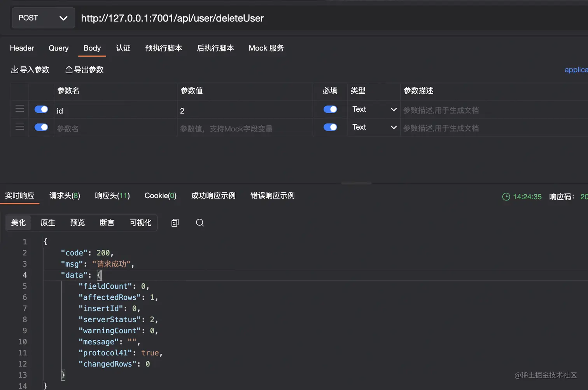
Task: Click the "affectedRows": 1 line
Action: click(x=118, y=297)
